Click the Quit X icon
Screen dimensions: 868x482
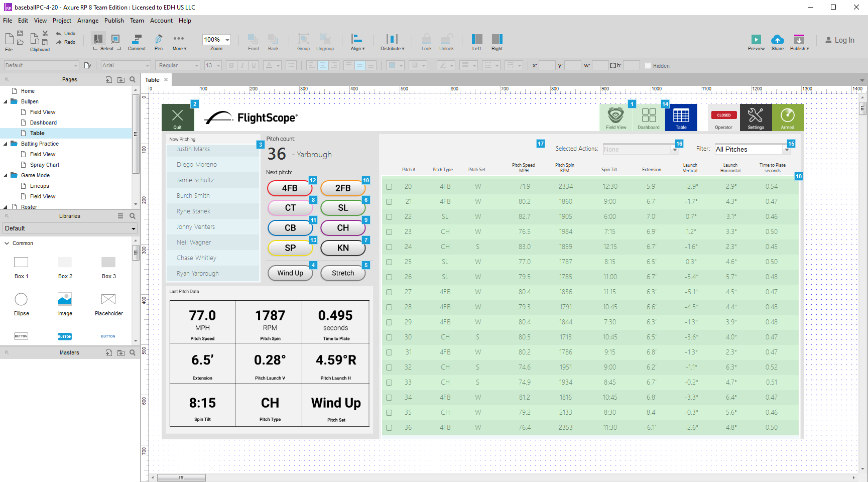(x=177, y=115)
